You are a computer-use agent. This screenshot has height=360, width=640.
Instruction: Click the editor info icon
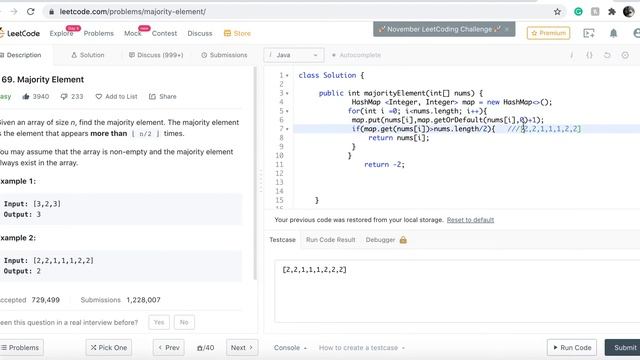click(571, 55)
